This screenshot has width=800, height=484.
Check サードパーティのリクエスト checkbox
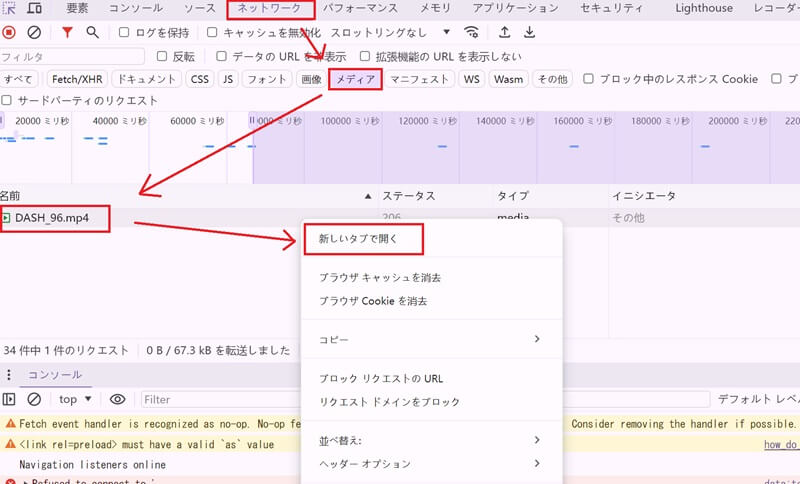pyautogui.click(x=7, y=100)
